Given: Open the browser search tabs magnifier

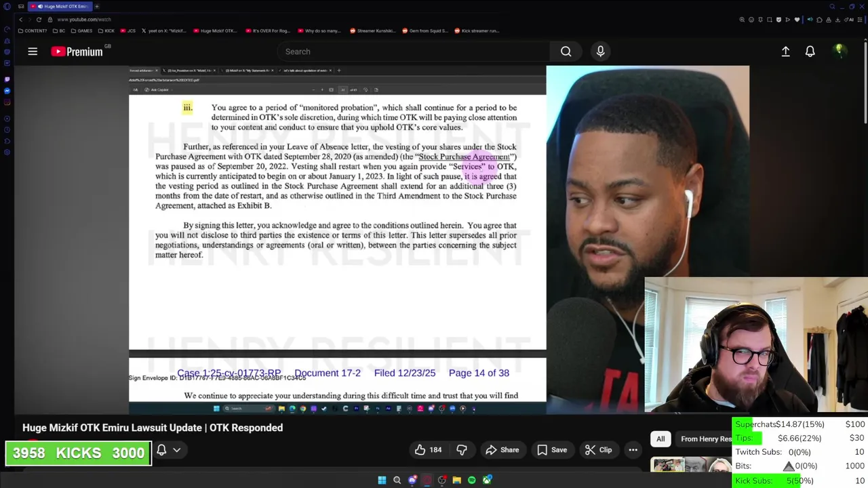Looking at the screenshot, I should pyautogui.click(x=832, y=7).
